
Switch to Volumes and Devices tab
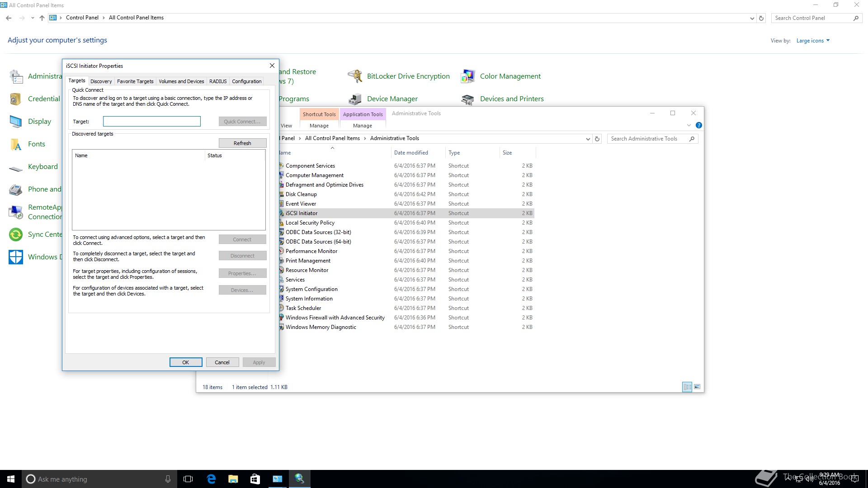[181, 81]
